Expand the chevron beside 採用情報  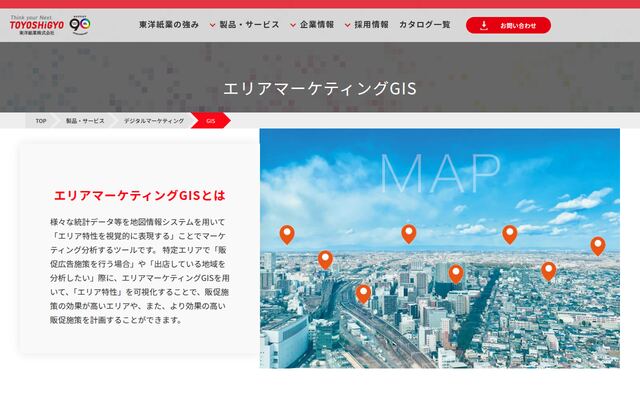tap(347, 25)
